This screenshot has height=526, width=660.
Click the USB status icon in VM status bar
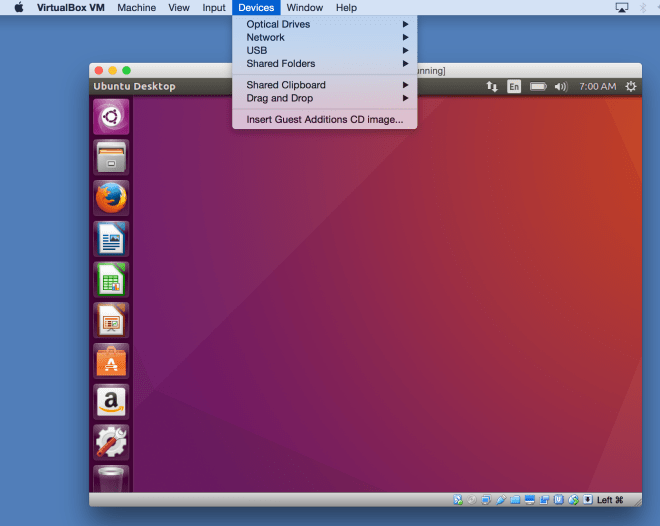point(501,500)
